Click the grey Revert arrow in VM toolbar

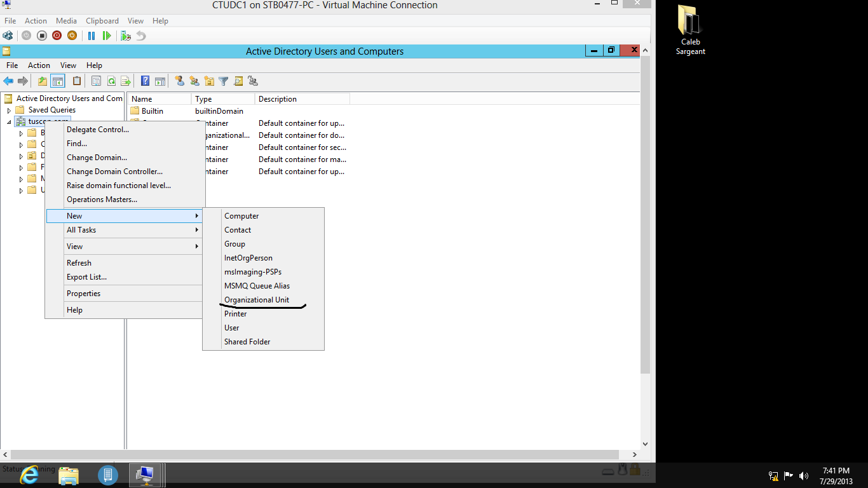141,36
